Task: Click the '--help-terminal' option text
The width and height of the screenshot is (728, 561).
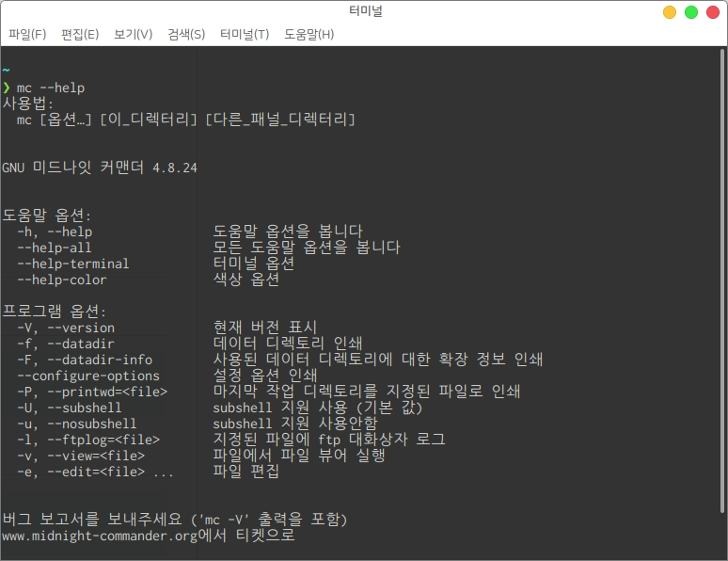Action: coord(72,264)
